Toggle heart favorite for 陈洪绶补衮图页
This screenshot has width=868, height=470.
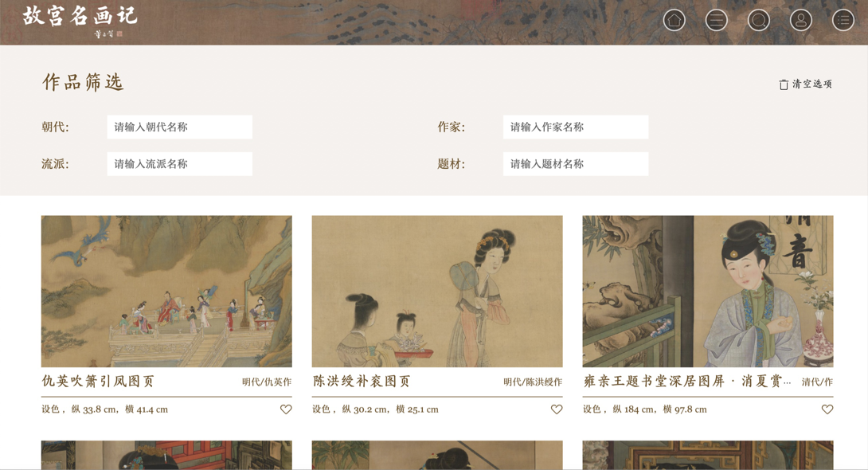pyautogui.click(x=557, y=409)
